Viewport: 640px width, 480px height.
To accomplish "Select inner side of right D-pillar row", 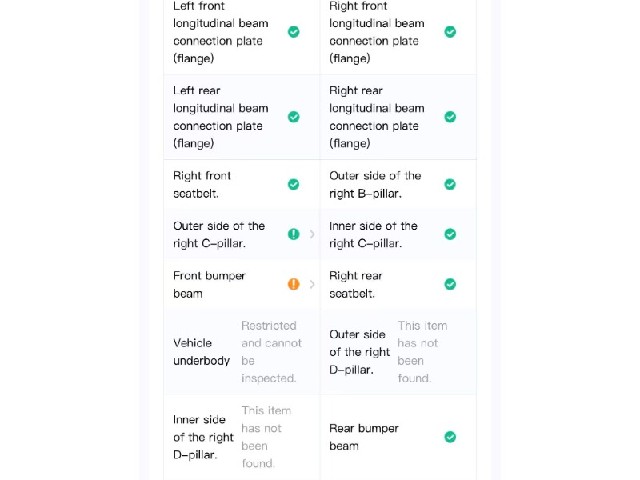I will coord(242,437).
